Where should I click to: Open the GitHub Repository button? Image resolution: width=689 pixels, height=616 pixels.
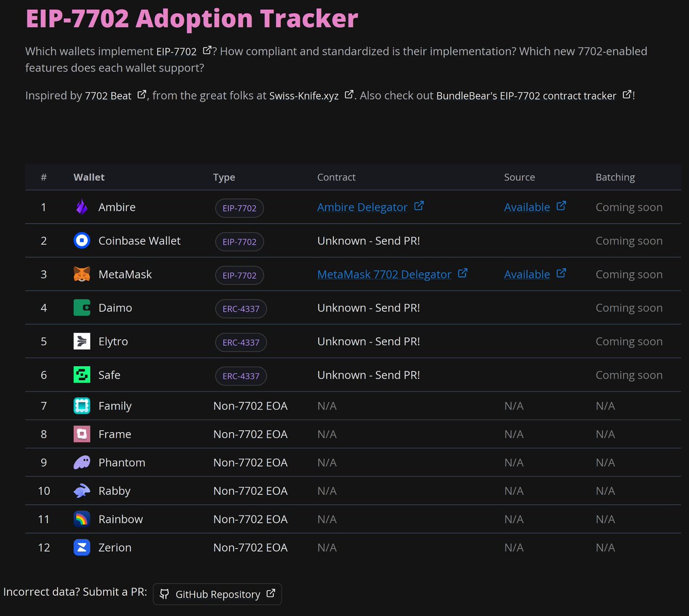[x=218, y=594]
